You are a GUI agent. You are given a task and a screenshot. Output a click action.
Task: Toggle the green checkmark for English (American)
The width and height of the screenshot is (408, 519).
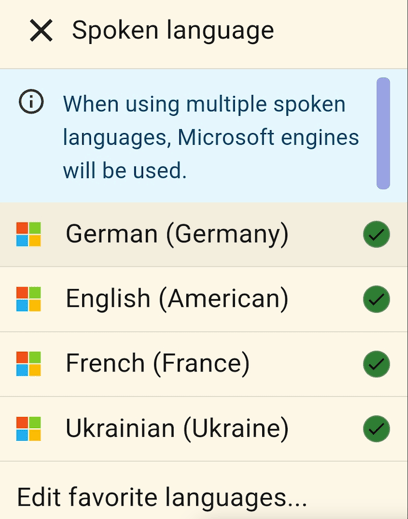click(376, 299)
